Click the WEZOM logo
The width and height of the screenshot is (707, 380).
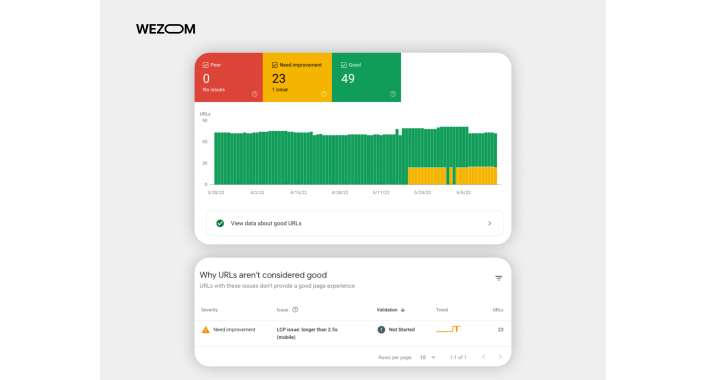pyautogui.click(x=165, y=29)
